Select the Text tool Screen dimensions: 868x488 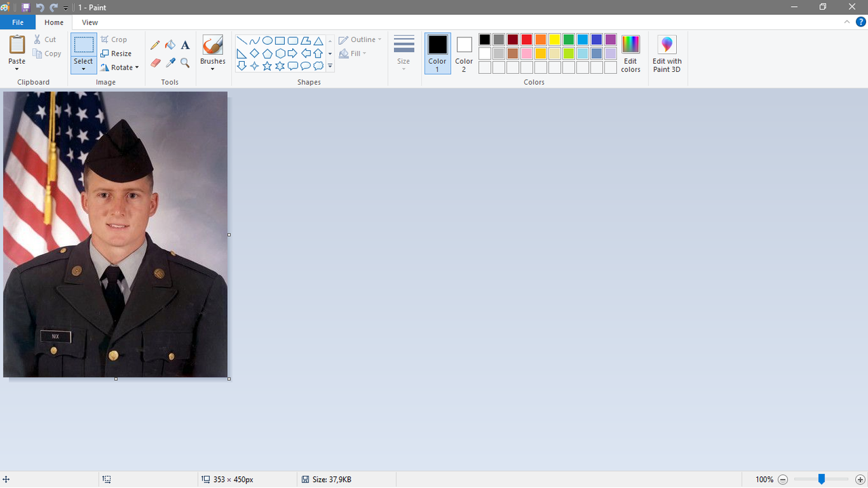[185, 45]
